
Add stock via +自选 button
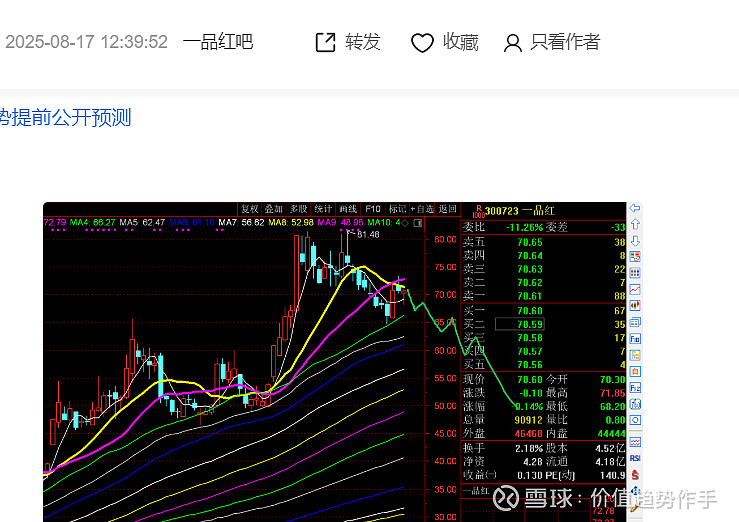click(422, 209)
